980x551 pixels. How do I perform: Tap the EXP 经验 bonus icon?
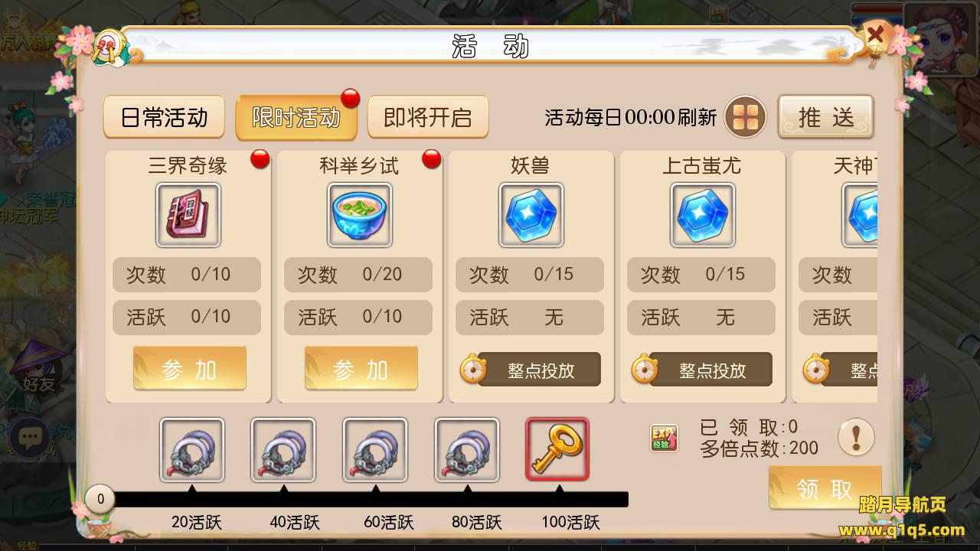(x=664, y=439)
